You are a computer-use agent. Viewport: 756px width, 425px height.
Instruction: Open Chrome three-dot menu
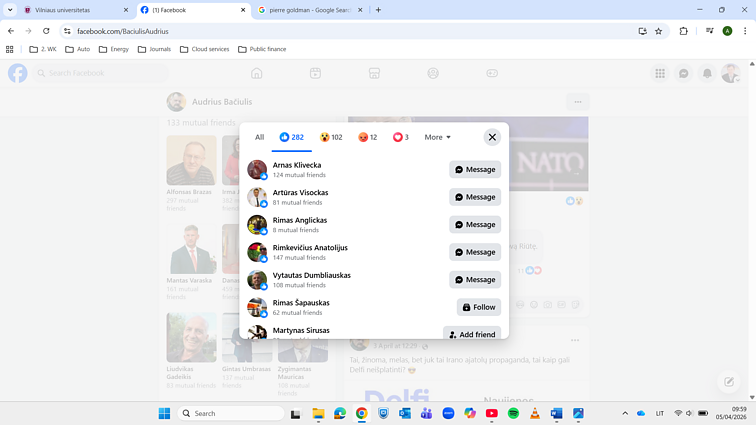(x=745, y=31)
